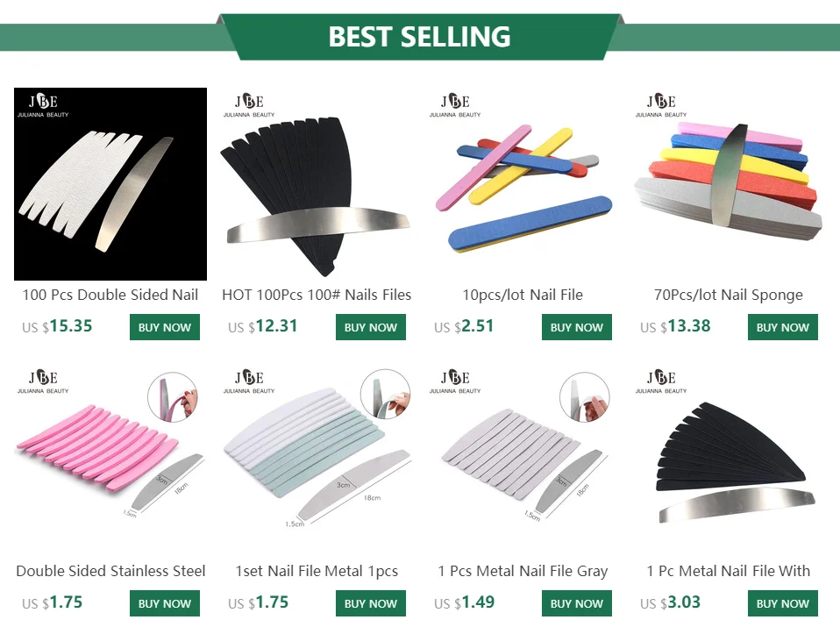Open the 70Pcs/lot Nail Sponge product image

[x=729, y=184]
